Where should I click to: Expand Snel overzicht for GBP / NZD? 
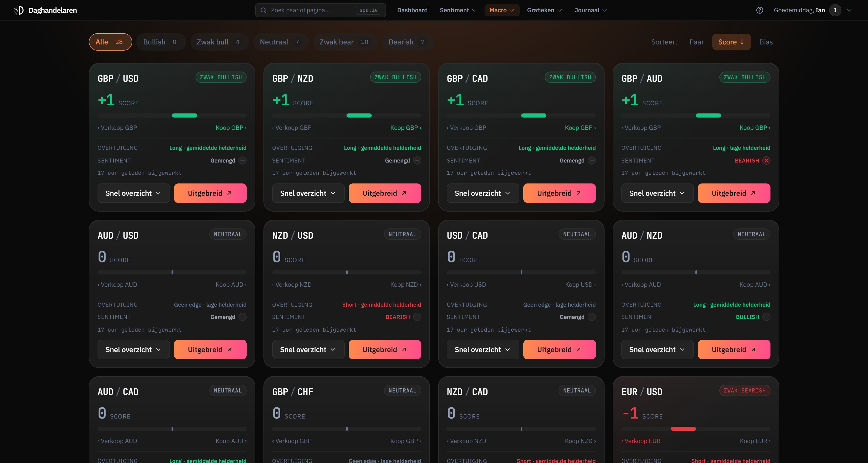point(308,193)
